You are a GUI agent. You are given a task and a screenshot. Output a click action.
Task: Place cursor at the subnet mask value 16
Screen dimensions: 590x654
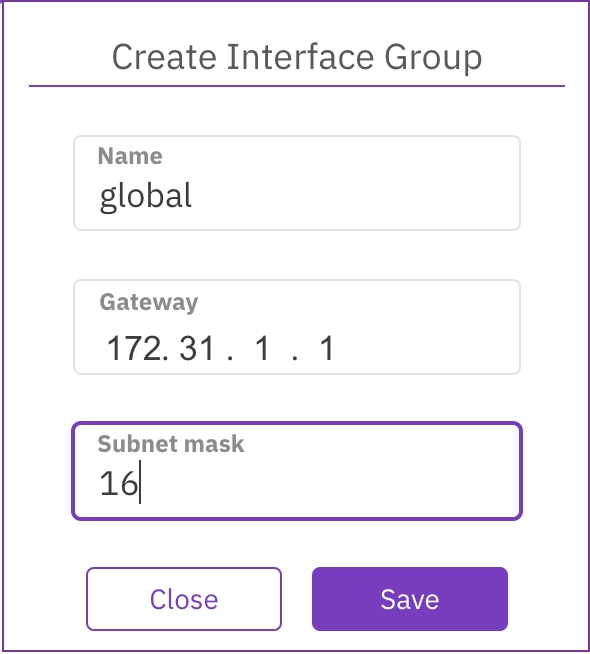tap(118, 483)
